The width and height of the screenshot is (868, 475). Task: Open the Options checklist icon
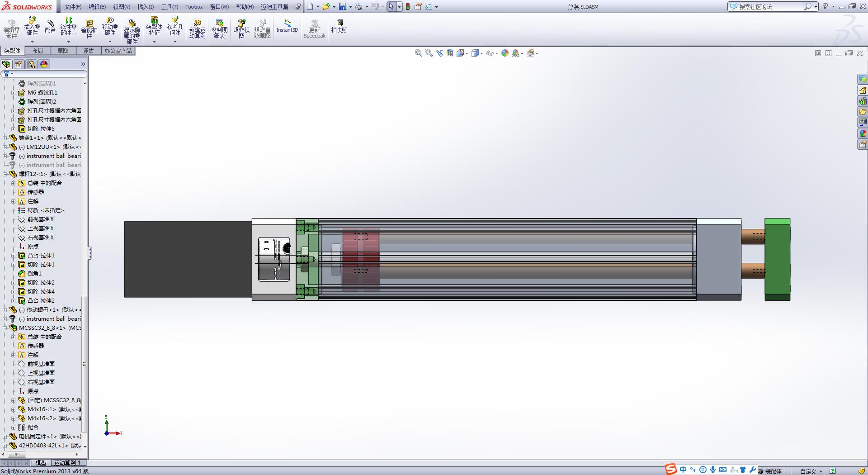[429, 6]
